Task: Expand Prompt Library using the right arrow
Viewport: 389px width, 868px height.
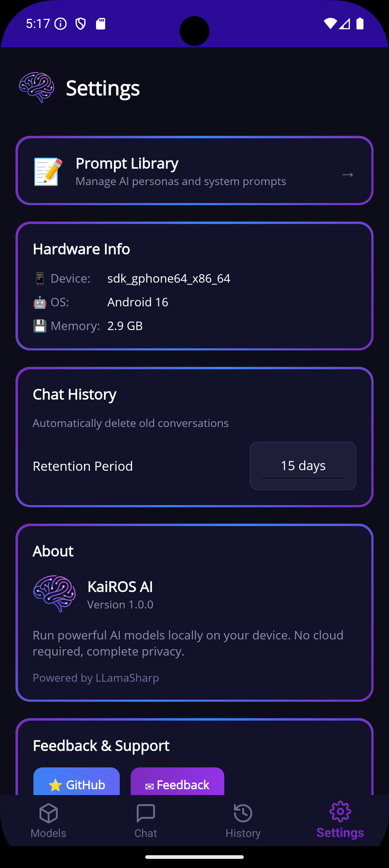Action: point(348,174)
